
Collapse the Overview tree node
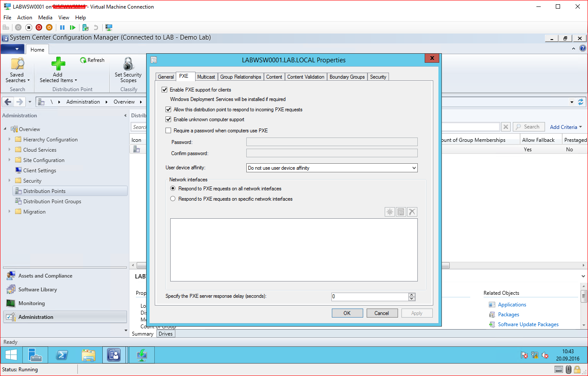pyautogui.click(x=6, y=129)
